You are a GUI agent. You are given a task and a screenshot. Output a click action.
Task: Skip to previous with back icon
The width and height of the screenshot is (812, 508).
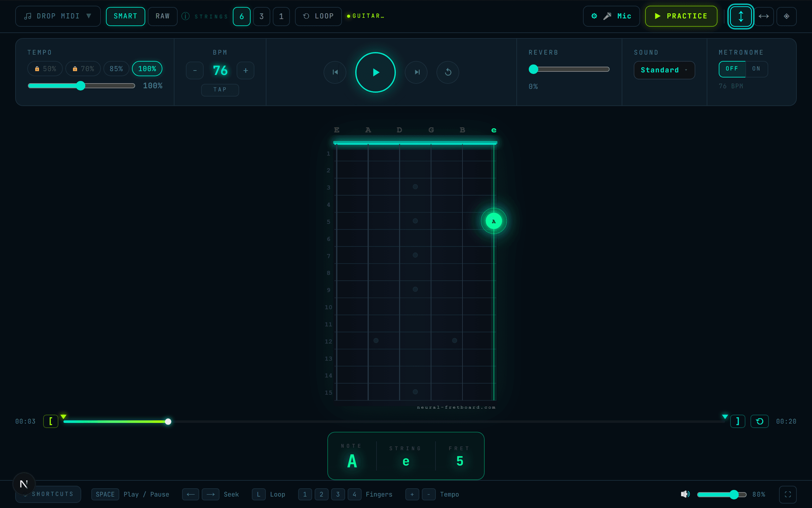pos(335,72)
